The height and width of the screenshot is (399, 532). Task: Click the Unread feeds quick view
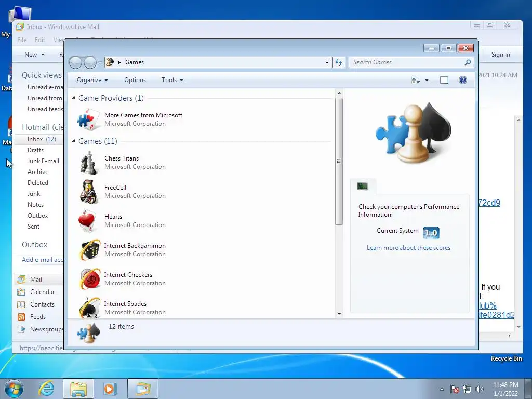[46, 109]
